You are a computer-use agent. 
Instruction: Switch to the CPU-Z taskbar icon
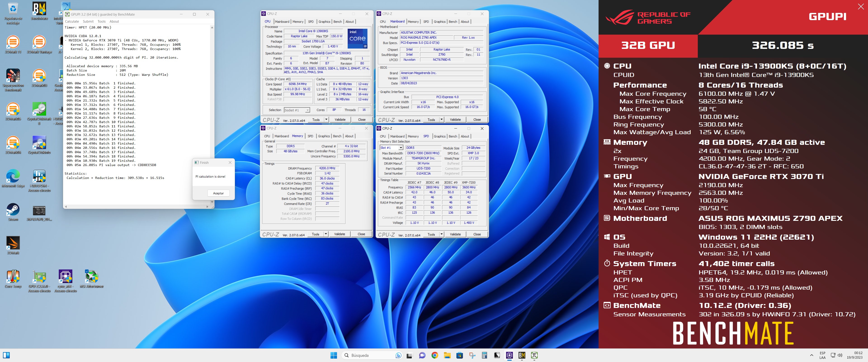point(509,355)
